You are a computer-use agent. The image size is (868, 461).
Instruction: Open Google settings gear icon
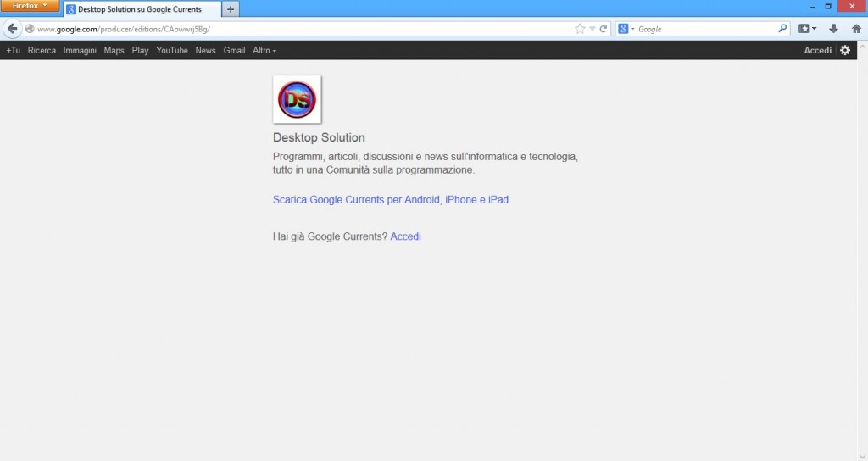pyautogui.click(x=844, y=50)
